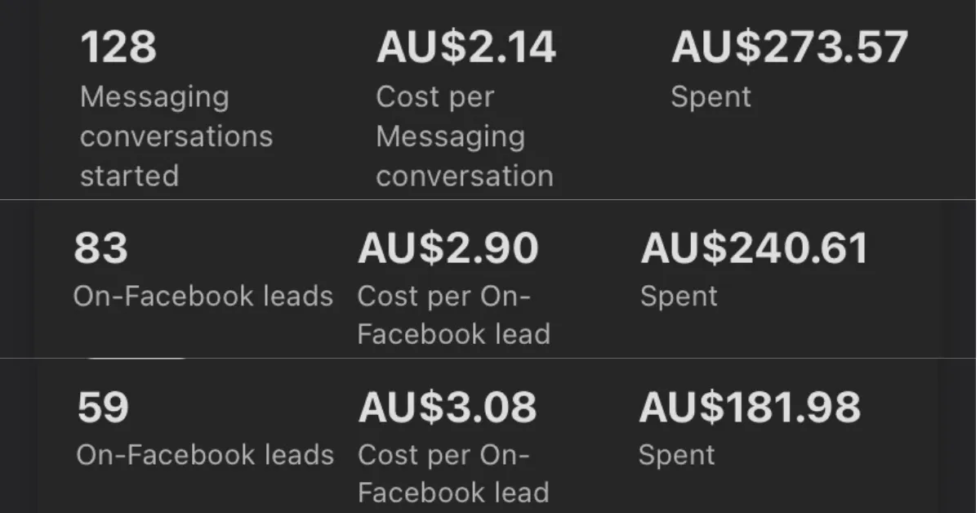This screenshot has width=980, height=513.
Task: Select On-Facebook leads label under 83
Action: (203, 296)
